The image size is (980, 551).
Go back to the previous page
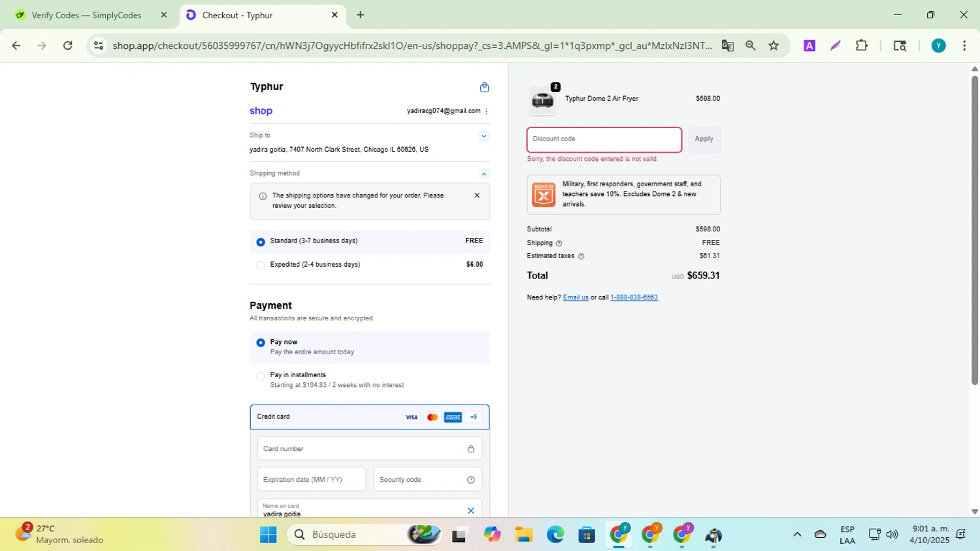[16, 46]
